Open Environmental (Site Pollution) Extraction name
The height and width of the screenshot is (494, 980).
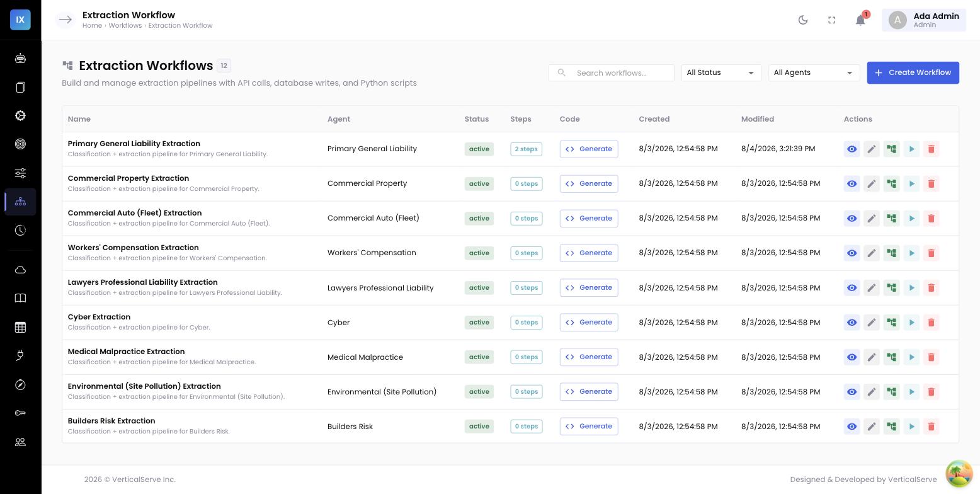tap(144, 386)
